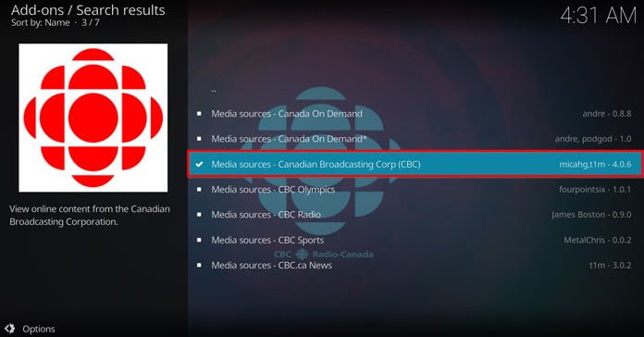Click the red CBC logo thumbnail
This screenshot has width=644, height=337.
pyautogui.click(x=93, y=118)
